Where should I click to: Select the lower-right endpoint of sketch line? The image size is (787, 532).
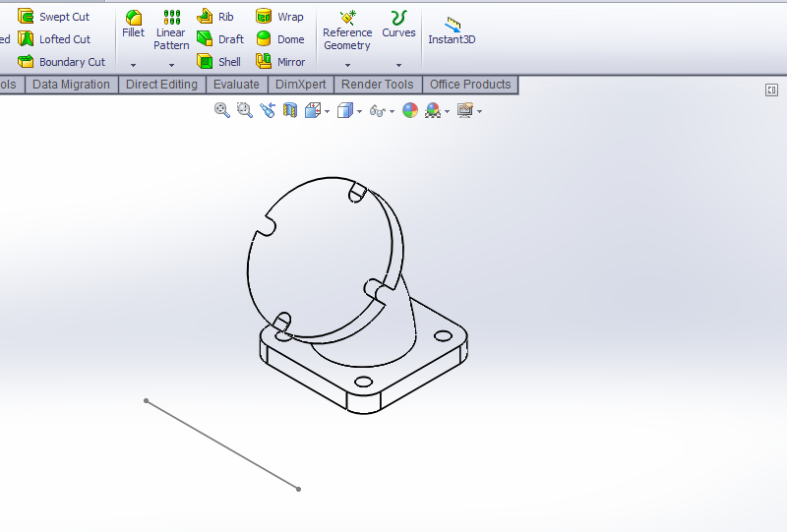pos(299,489)
